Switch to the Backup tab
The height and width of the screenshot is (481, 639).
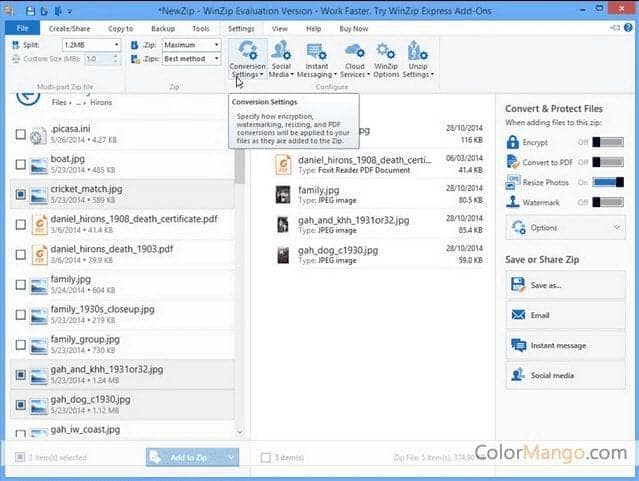(163, 29)
